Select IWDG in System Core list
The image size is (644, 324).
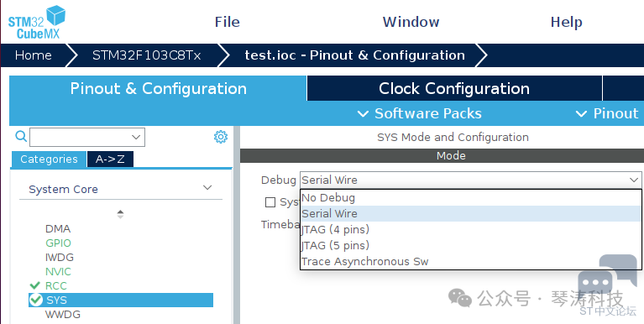pos(60,258)
